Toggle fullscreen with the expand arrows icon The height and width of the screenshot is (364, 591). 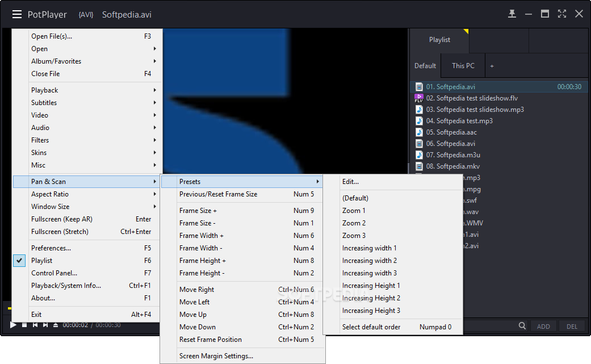[x=562, y=14]
